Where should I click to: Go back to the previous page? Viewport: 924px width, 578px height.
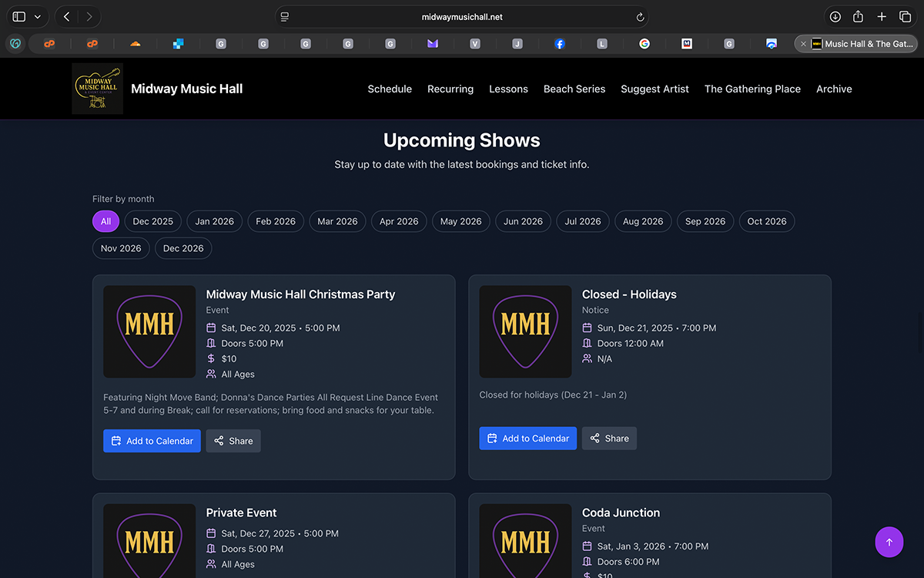[x=67, y=16]
